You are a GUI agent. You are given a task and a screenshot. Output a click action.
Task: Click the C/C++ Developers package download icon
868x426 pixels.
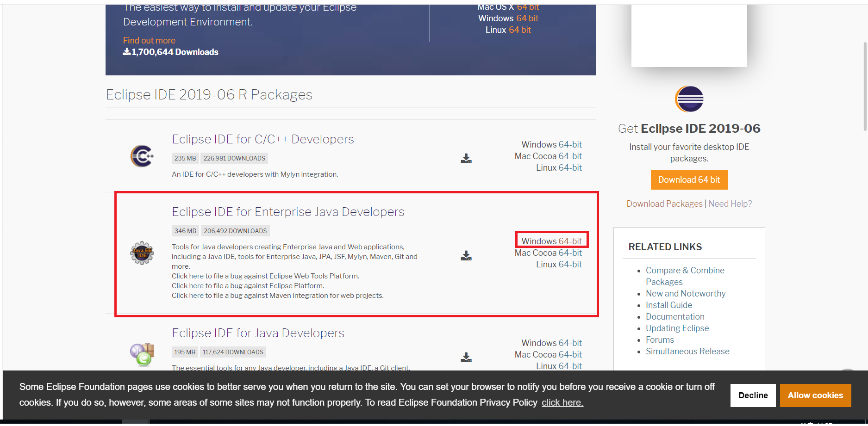tap(466, 159)
